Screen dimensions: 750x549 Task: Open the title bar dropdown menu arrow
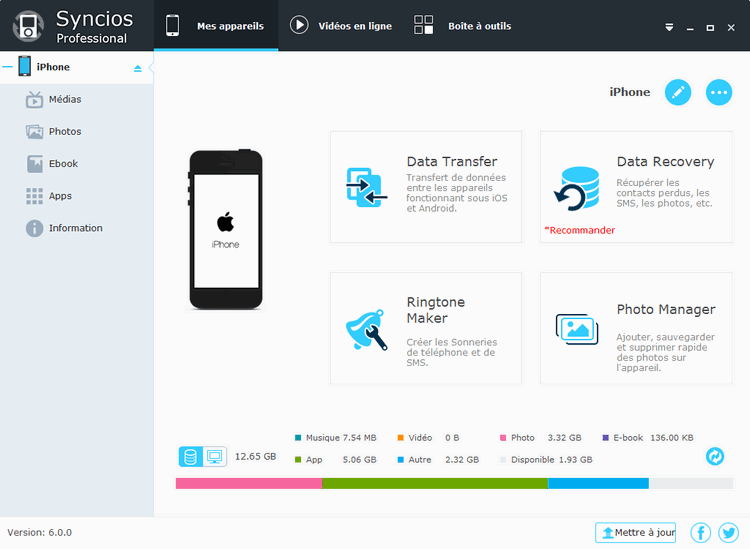point(669,28)
